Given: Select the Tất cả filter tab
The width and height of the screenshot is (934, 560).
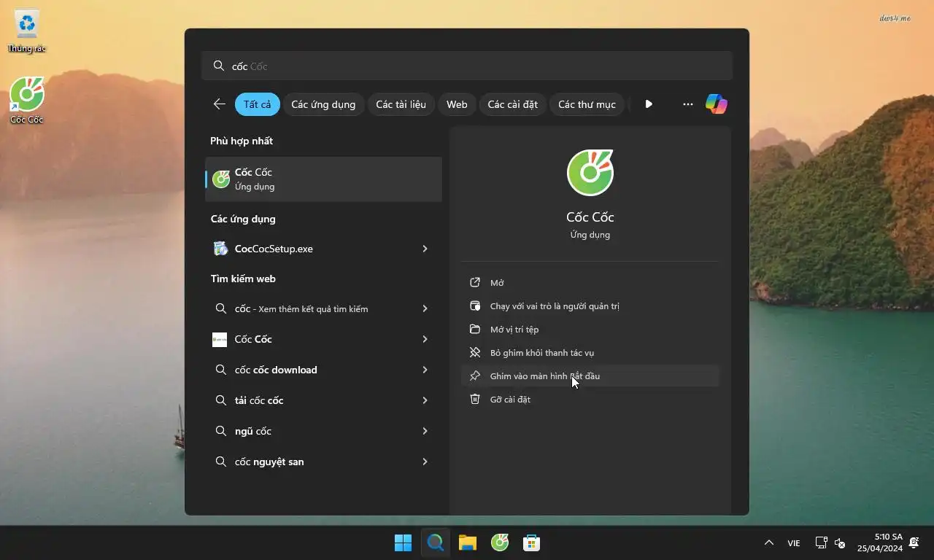Looking at the screenshot, I should coord(257,104).
